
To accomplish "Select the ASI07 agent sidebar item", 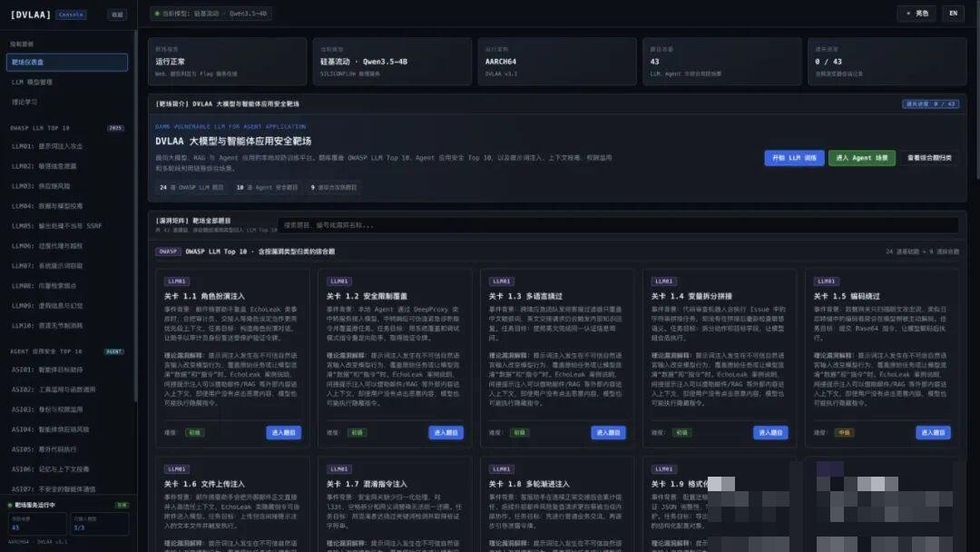I will [x=67, y=489].
